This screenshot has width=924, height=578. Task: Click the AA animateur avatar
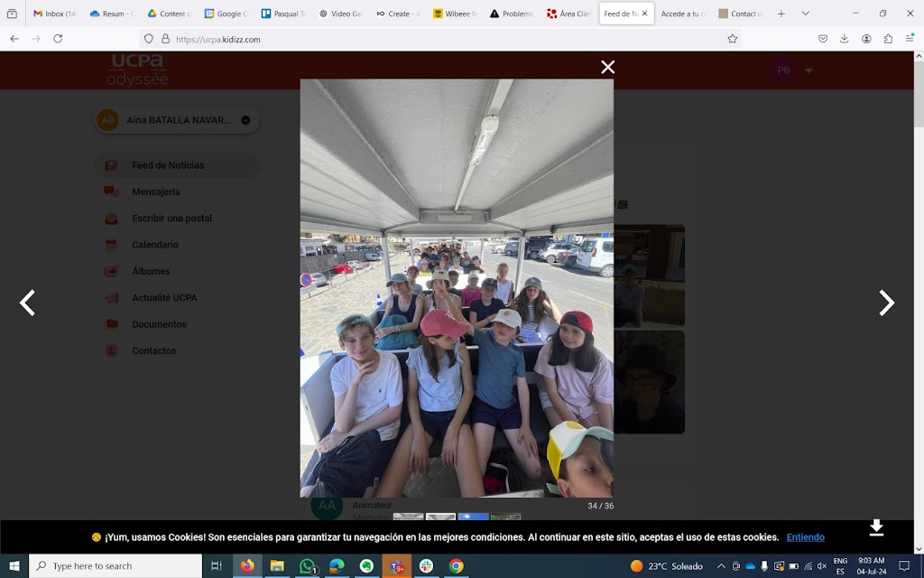pos(327,506)
